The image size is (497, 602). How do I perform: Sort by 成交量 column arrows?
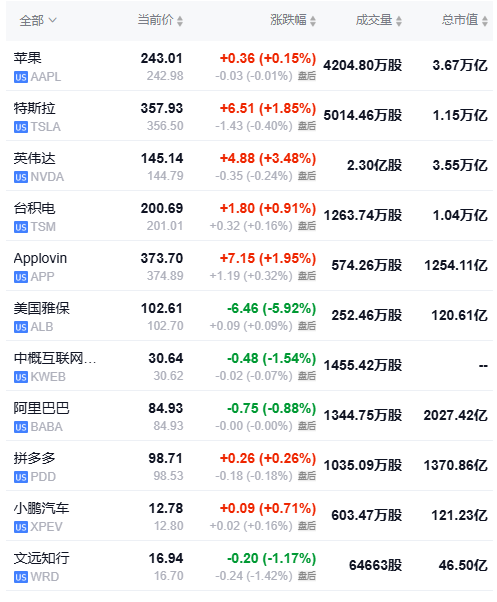click(399, 21)
